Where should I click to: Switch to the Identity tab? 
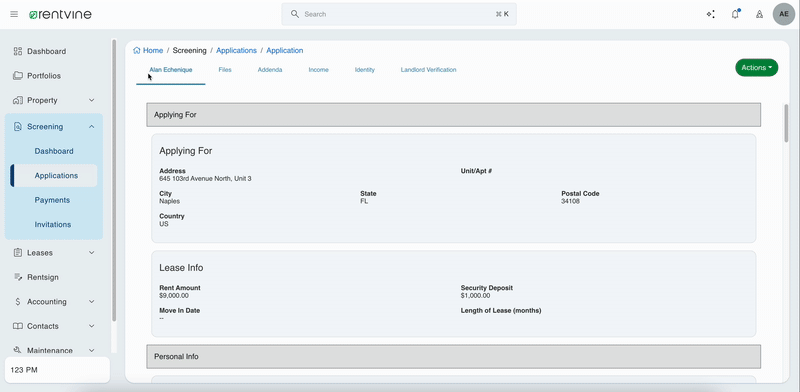[365, 70]
